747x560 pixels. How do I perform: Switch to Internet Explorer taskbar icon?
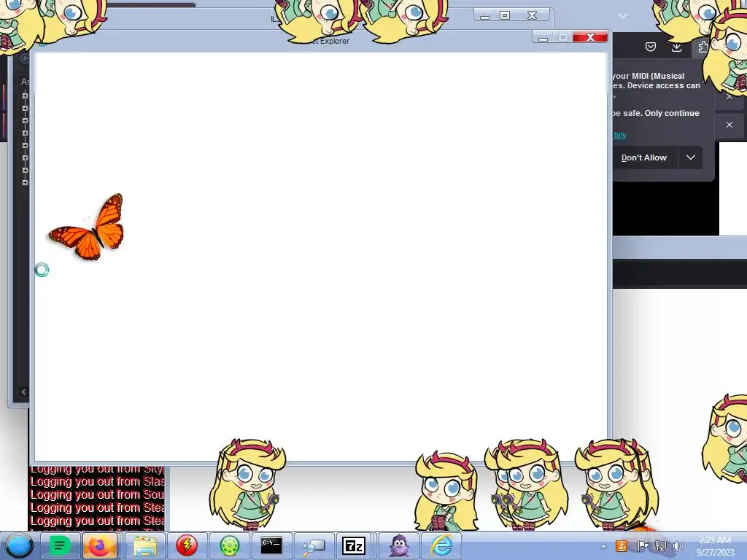tap(441, 545)
